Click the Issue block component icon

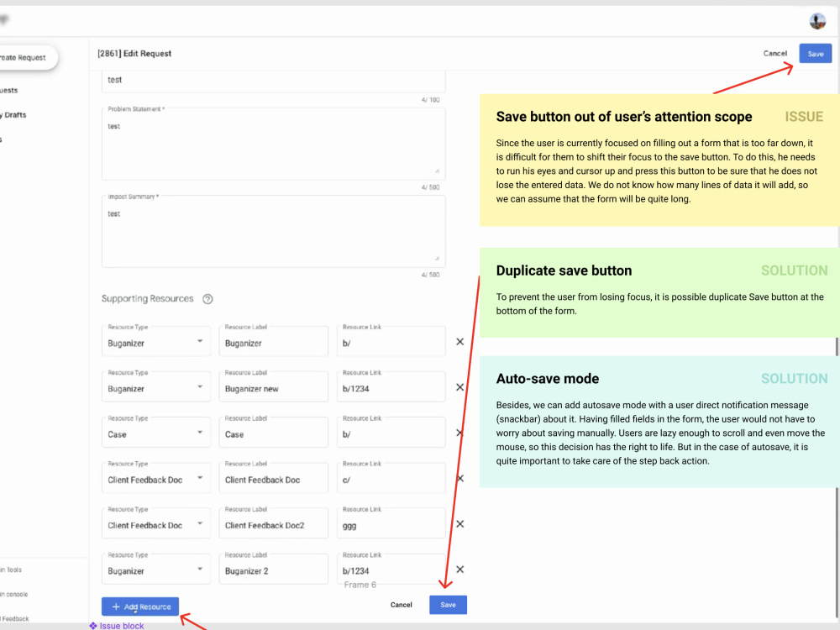93,626
